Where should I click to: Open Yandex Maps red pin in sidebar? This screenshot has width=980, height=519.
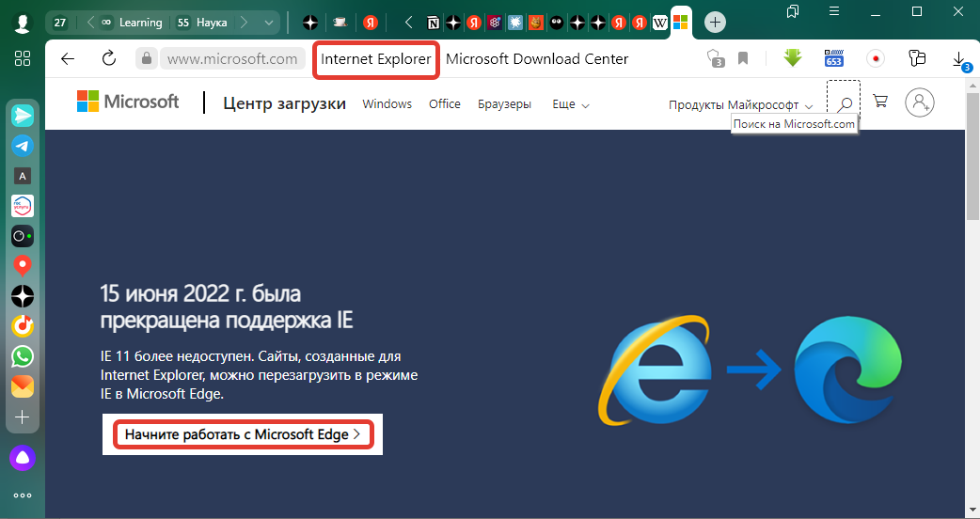[x=23, y=266]
